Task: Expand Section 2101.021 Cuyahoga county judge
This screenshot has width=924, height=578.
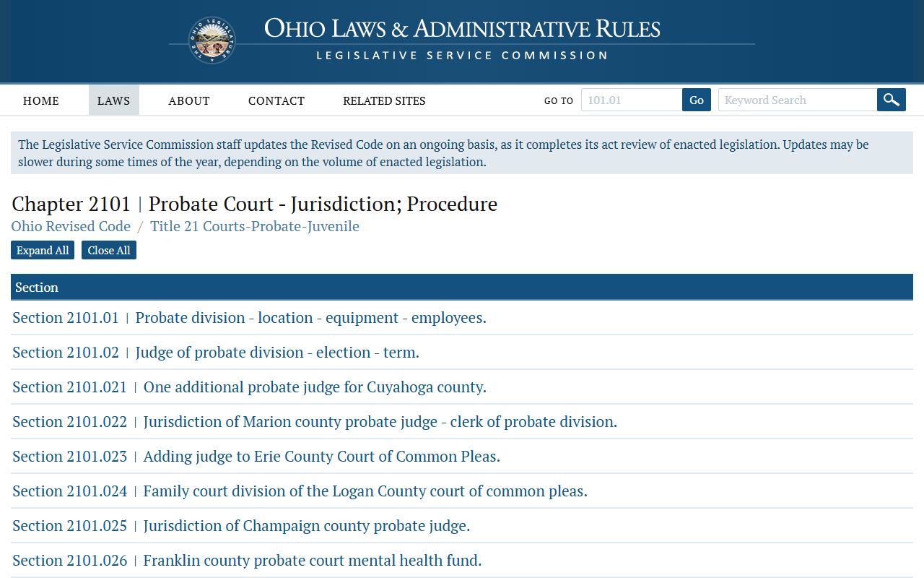Action: 249,387
